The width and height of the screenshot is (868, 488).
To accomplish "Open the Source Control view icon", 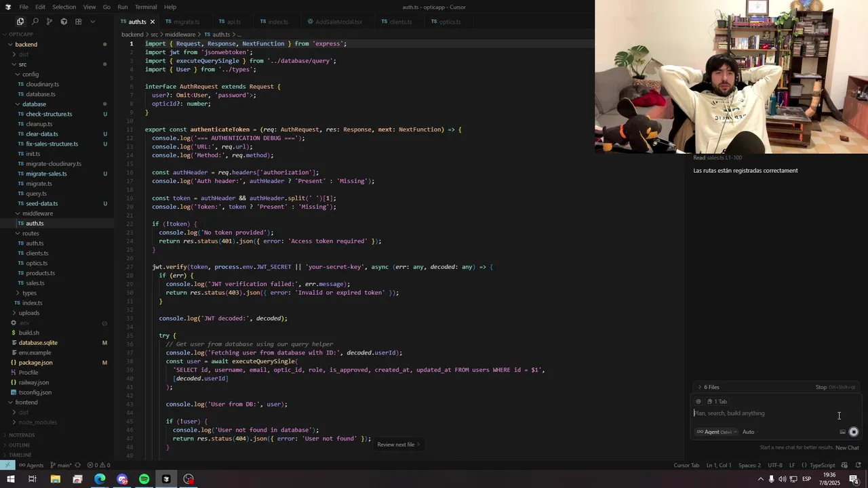I will (x=50, y=22).
